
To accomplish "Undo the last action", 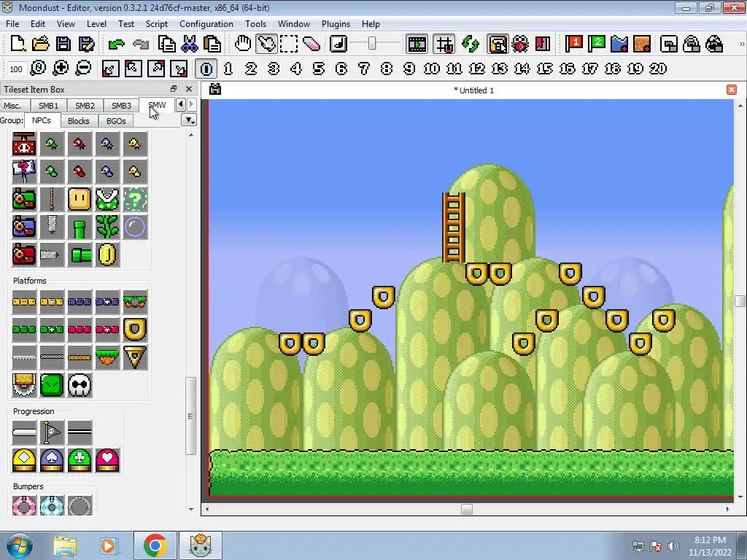I will [x=116, y=44].
